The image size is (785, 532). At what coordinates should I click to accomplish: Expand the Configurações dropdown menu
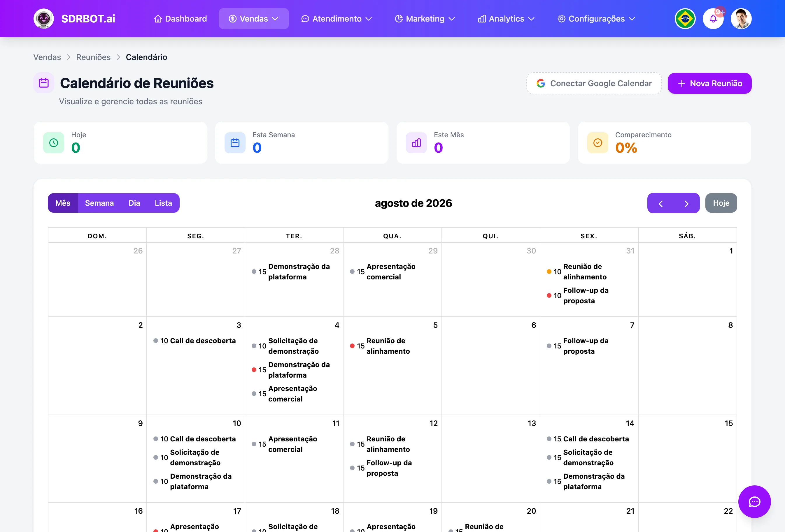[x=596, y=19]
